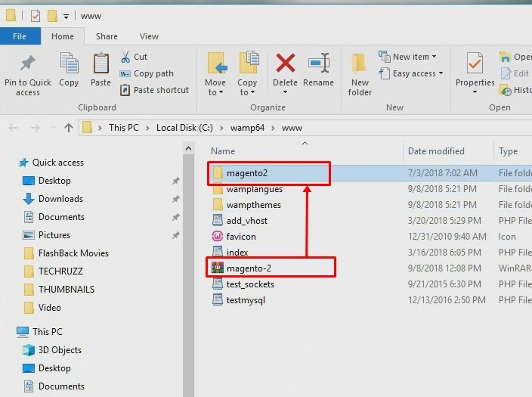Sort by the Name column header

(223, 151)
